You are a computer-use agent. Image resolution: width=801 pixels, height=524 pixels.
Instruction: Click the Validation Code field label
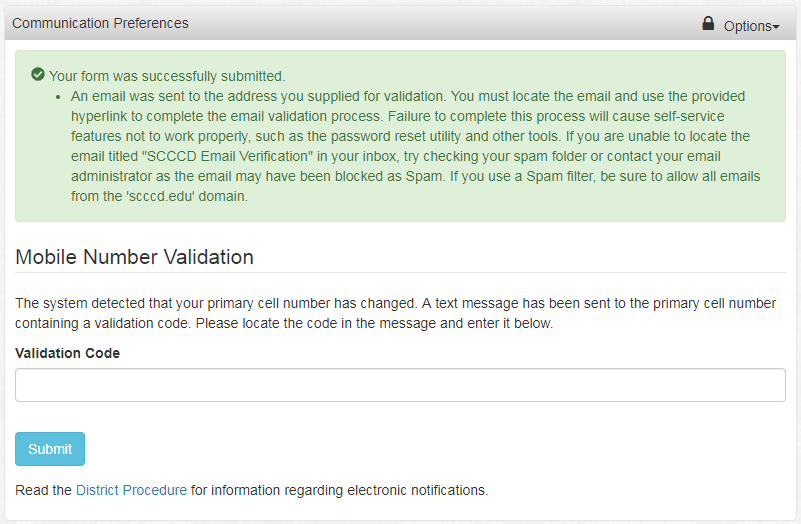coord(68,353)
